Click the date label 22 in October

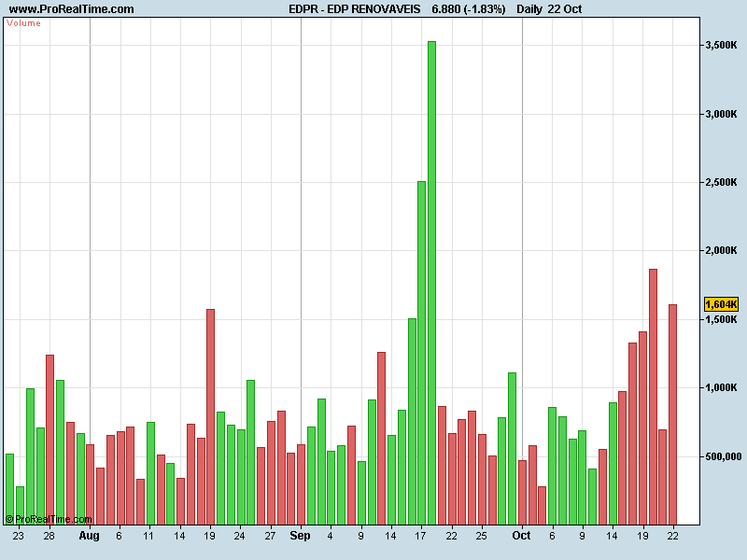(672, 536)
